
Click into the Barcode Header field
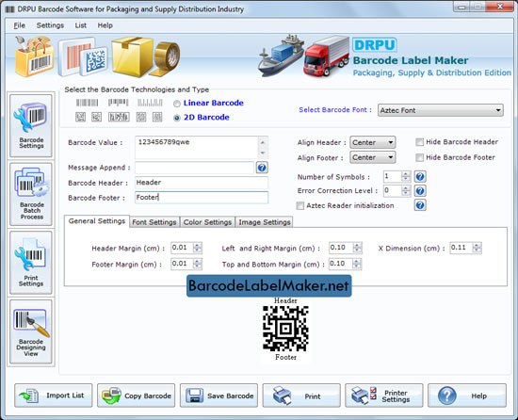pyautogui.click(x=202, y=183)
